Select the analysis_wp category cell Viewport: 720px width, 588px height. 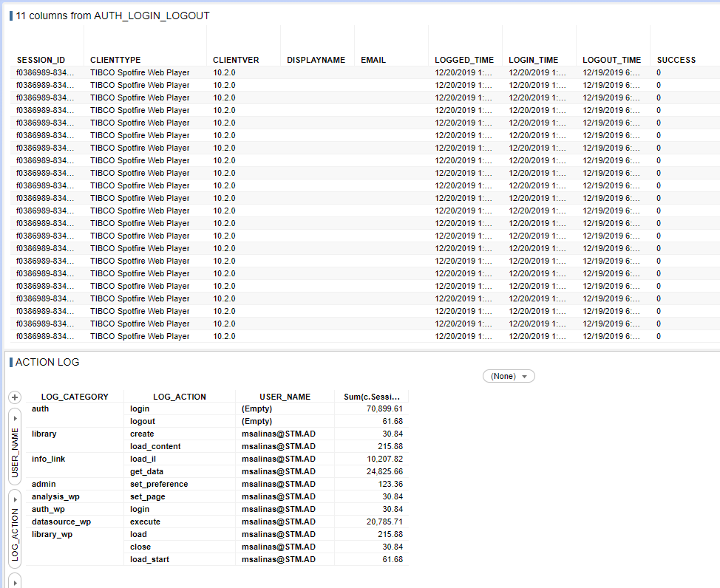click(55, 496)
